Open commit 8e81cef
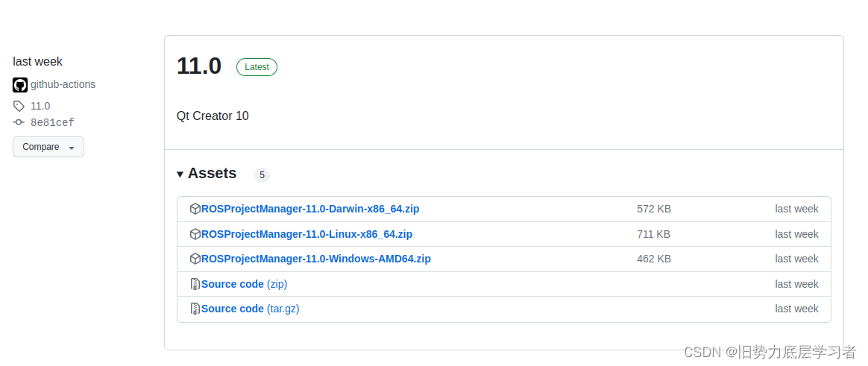The image size is (868, 366). coord(52,122)
